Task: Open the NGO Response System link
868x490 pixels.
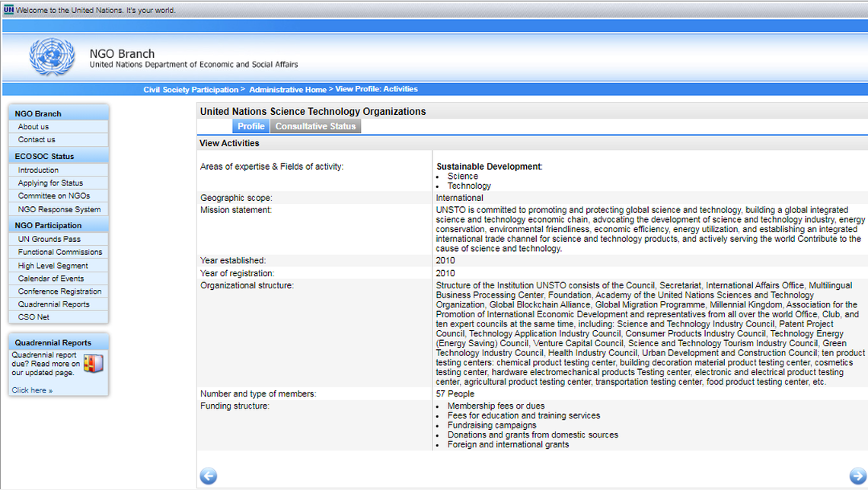Action: click(59, 209)
